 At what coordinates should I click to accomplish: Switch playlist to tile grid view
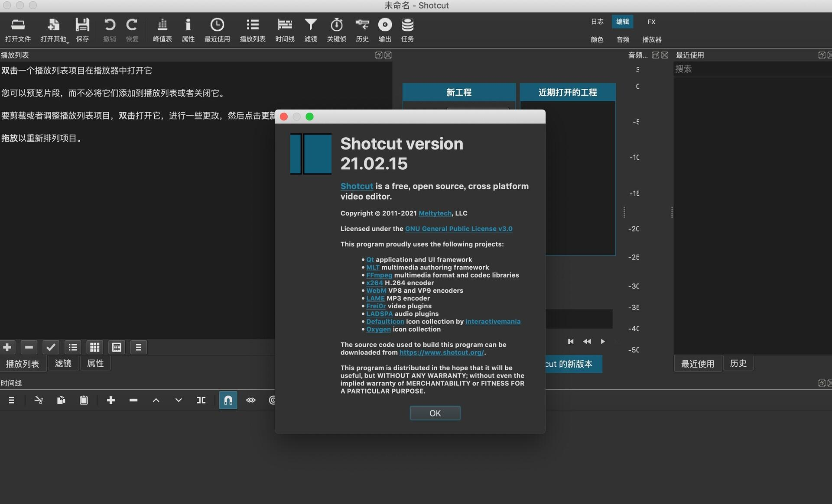coord(94,347)
